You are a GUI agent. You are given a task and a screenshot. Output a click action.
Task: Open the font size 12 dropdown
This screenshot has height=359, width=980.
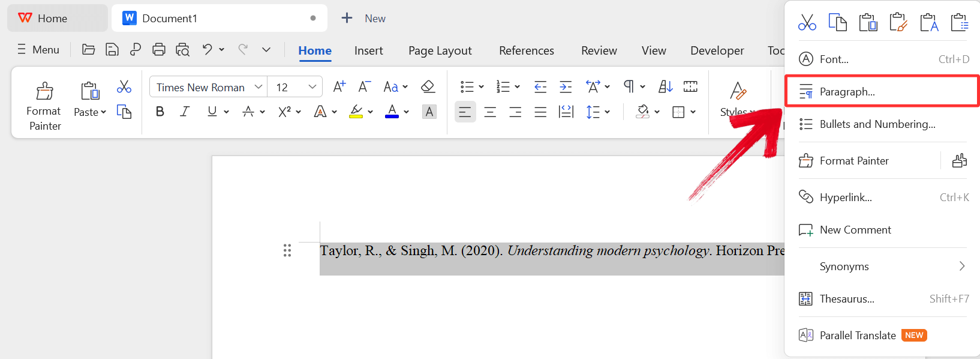click(312, 87)
